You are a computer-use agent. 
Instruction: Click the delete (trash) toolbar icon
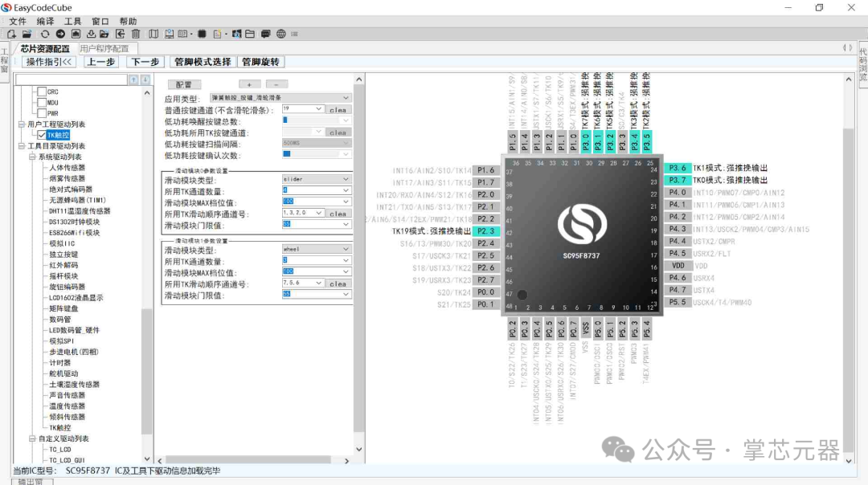click(x=136, y=33)
